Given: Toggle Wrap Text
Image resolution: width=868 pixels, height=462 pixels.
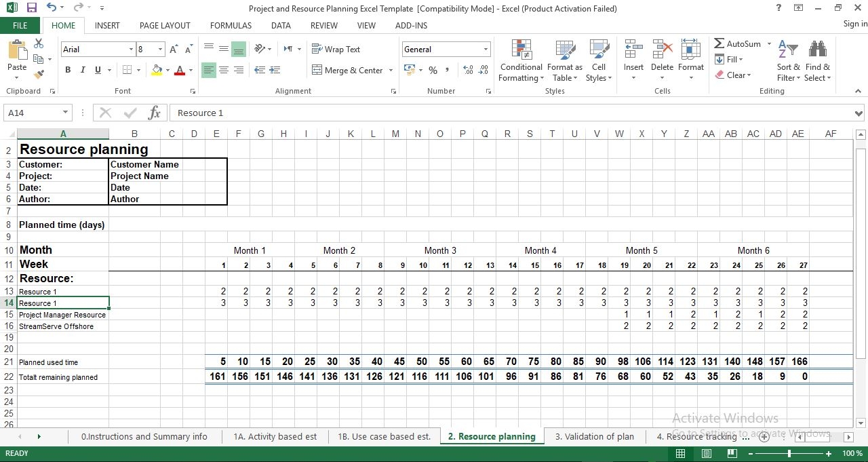Looking at the screenshot, I should pos(336,49).
